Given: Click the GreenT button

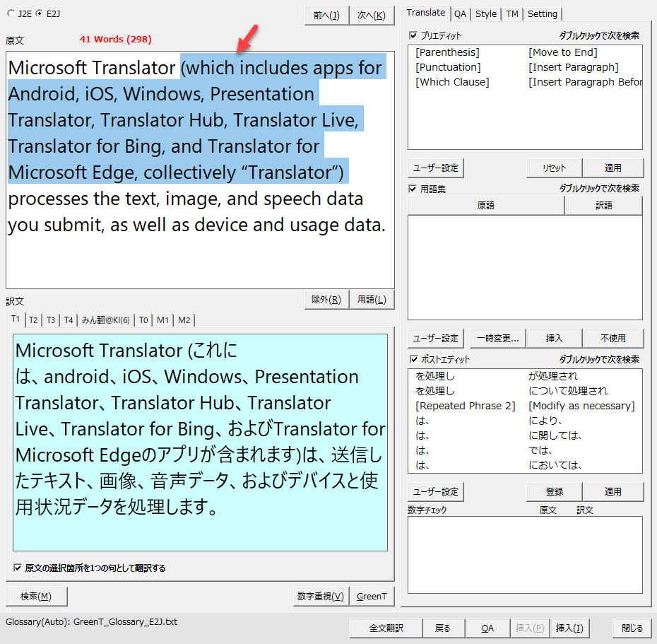Looking at the screenshot, I should click(372, 596).
